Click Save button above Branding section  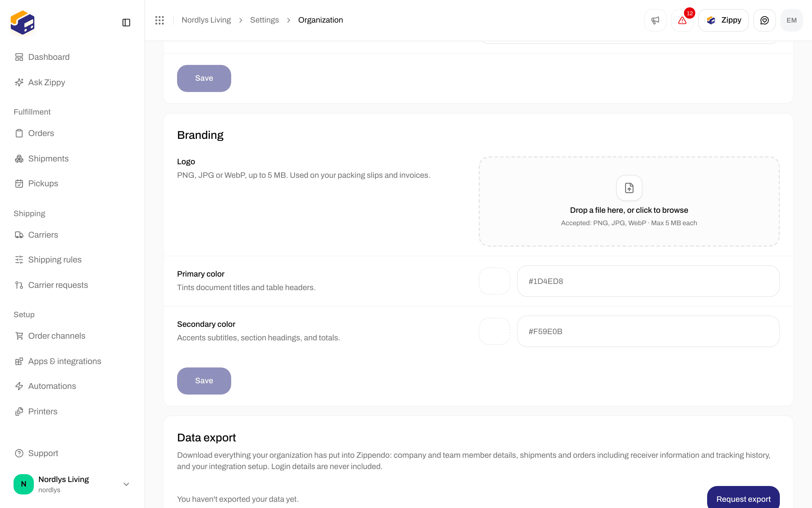[204, 78]
